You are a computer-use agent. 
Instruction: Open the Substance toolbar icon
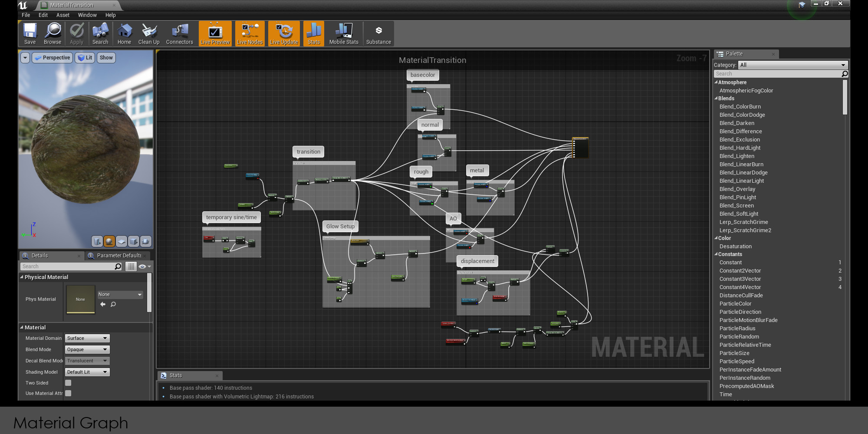click(378, 33)
